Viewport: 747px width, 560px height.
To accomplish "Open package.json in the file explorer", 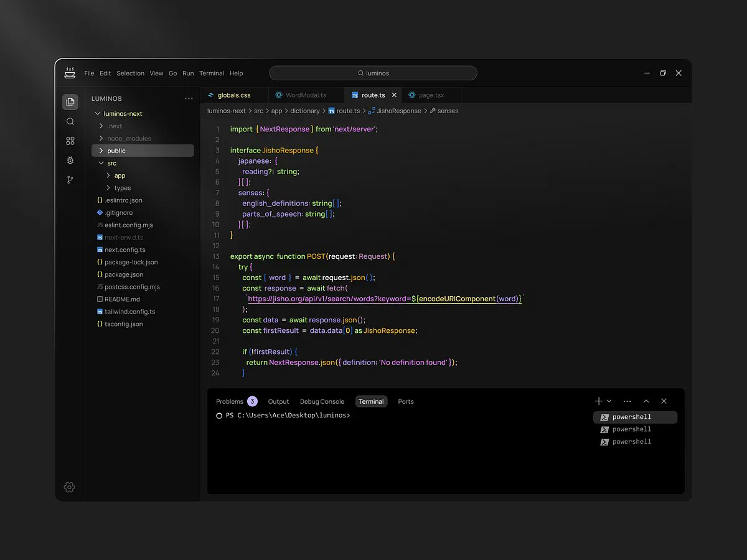I will click(124, 274).
